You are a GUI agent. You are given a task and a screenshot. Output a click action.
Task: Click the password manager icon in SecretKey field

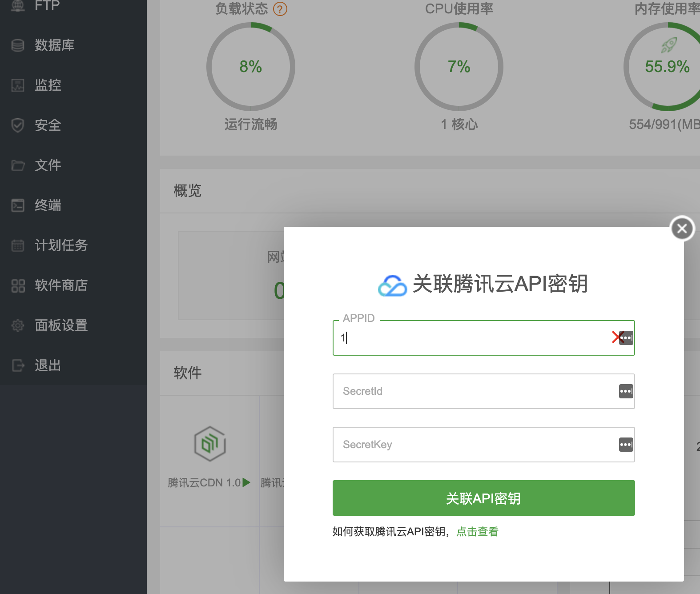coord(626,445)
